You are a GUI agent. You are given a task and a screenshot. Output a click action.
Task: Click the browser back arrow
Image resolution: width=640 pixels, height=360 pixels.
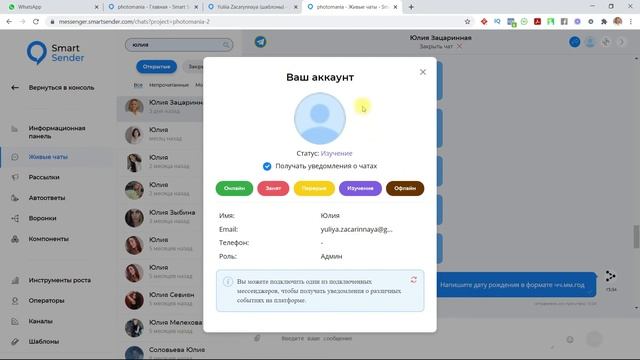point(9,22)
